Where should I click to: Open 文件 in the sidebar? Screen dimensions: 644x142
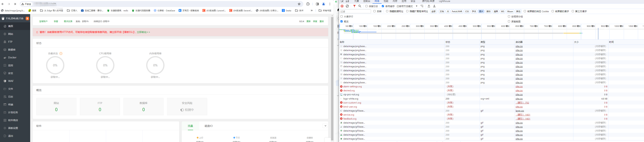point(15,89)
